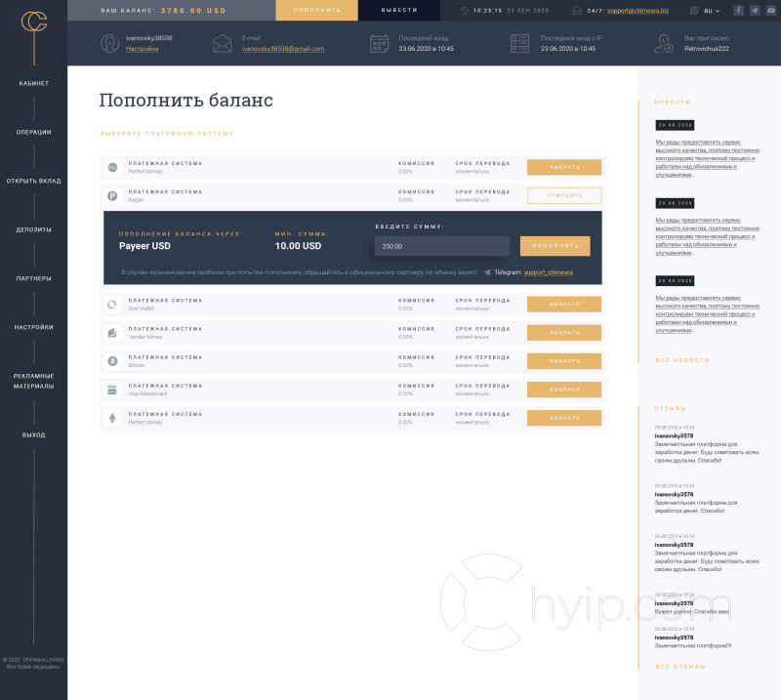This screenshot has width=781, height=700.
Task: Click the Выберите платежную систему label
Action: click(x=167, y=134)
